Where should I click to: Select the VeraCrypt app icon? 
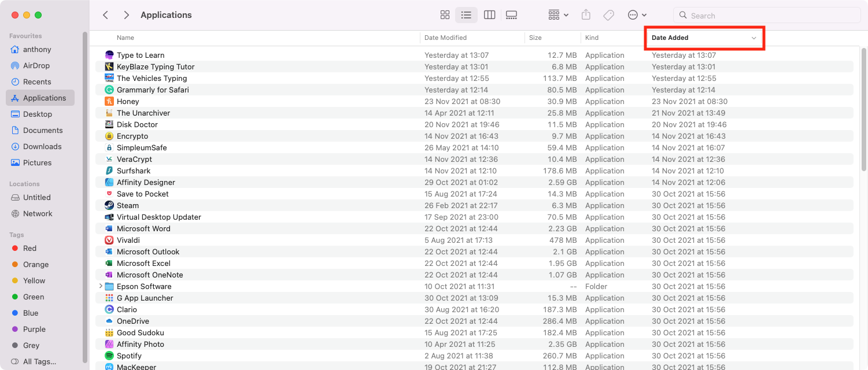(x=109, y=159)
